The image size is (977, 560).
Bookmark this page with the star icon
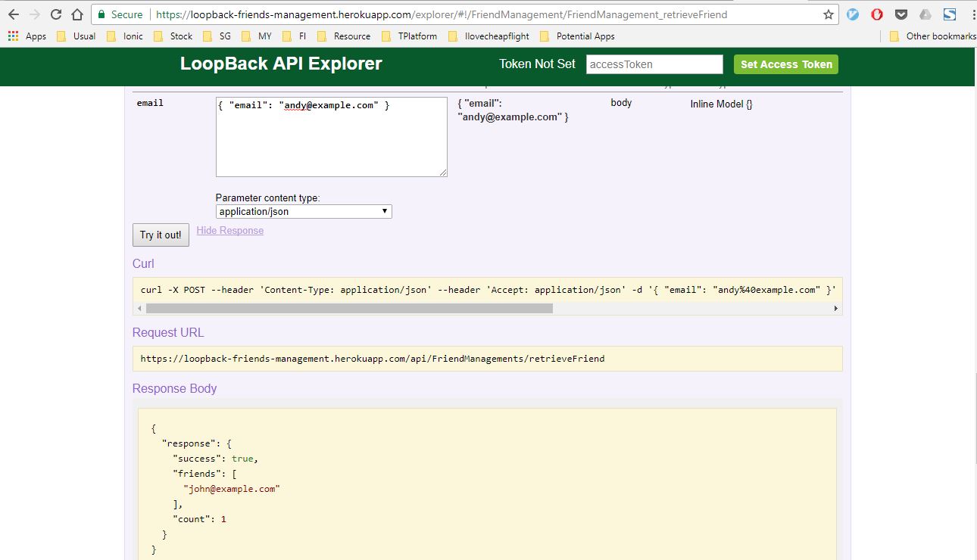pyautogui.click(x=829, y=14)
